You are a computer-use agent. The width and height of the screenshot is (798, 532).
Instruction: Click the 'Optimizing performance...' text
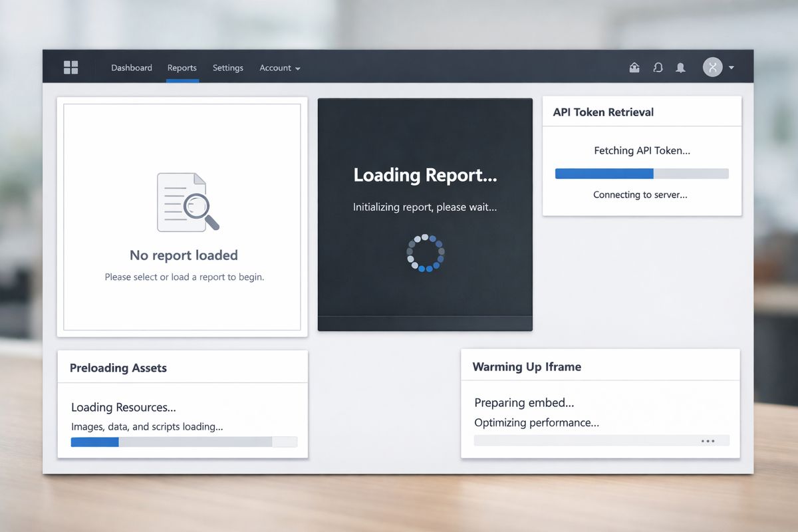point(537,423)
